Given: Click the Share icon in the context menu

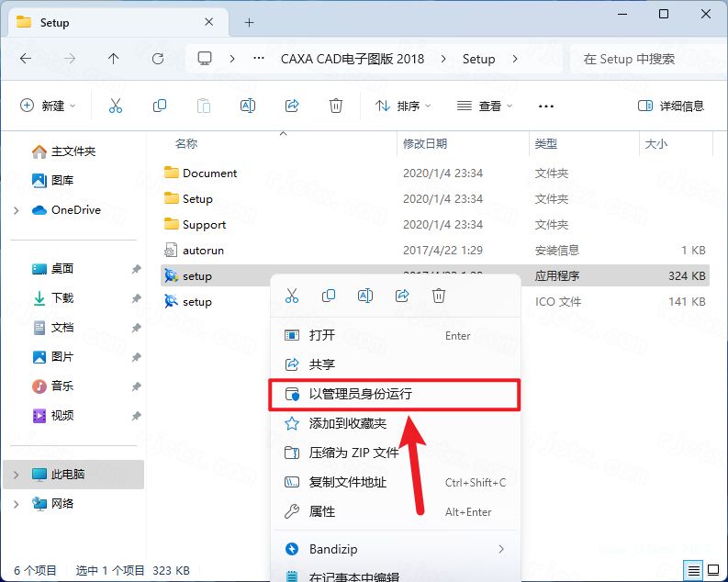Looking at the screenshot, I should click(x=402, y=296).
